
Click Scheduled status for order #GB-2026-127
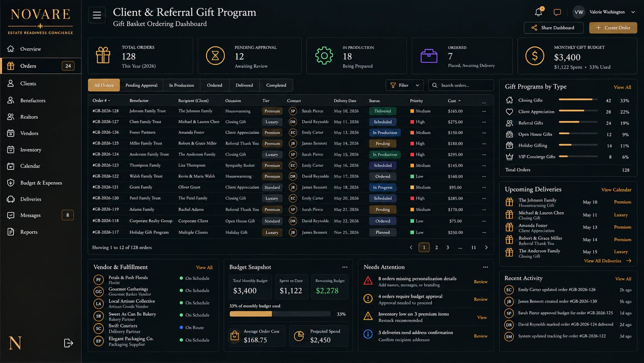click(383, 122)
